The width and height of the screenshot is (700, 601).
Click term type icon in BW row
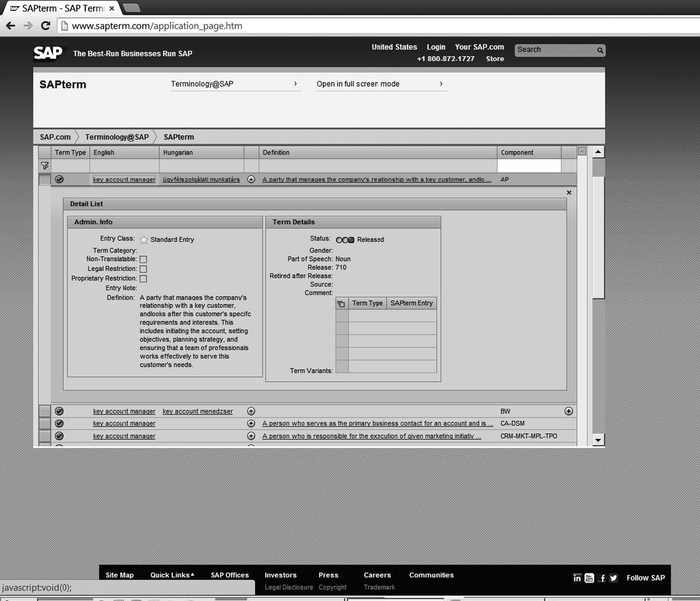coord(59,411)
